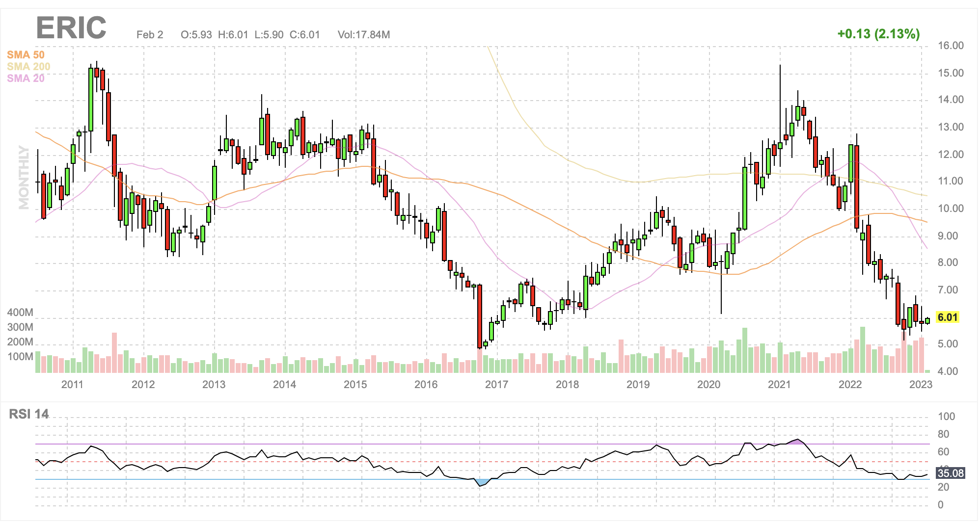Screen dimensions: 980x524
Task: Click the RSI axis label 60
Action: pyautogui.click(x=944, y=452)
